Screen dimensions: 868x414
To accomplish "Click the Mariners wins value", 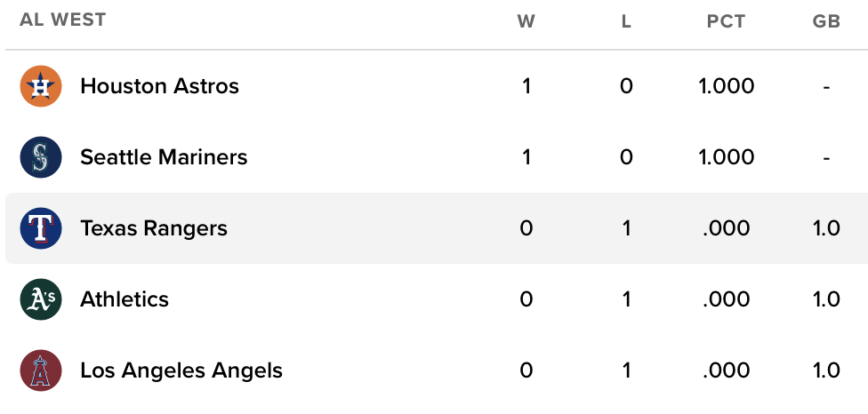I will pos(526,157).
